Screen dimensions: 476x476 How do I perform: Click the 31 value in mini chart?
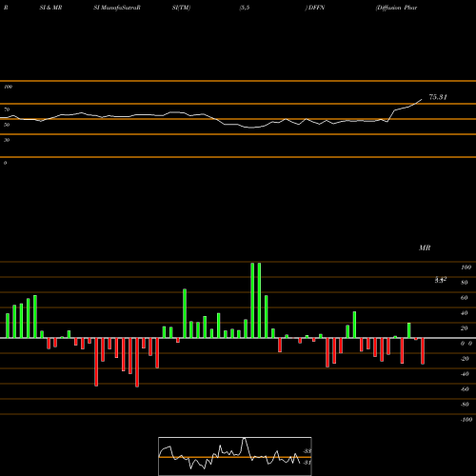307,463
